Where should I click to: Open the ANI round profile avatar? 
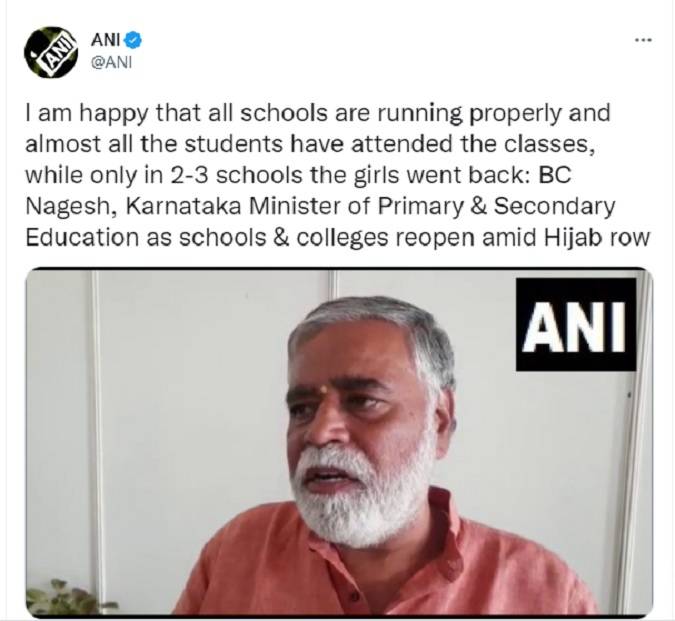pos(51,53)
